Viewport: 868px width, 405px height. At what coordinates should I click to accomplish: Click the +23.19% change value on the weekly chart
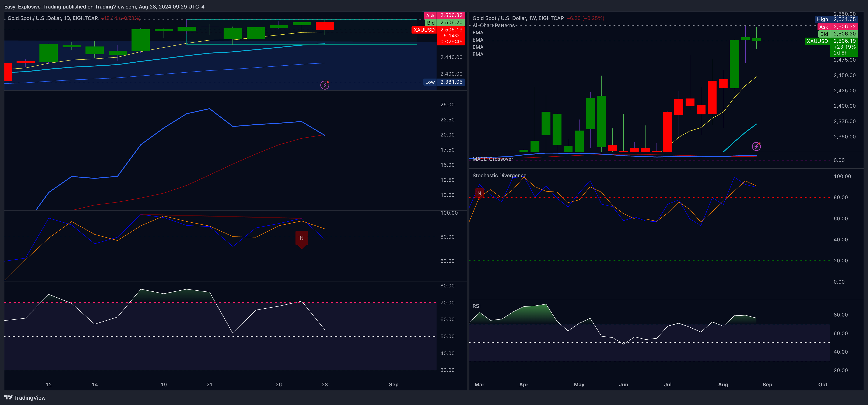pos(844,47)
